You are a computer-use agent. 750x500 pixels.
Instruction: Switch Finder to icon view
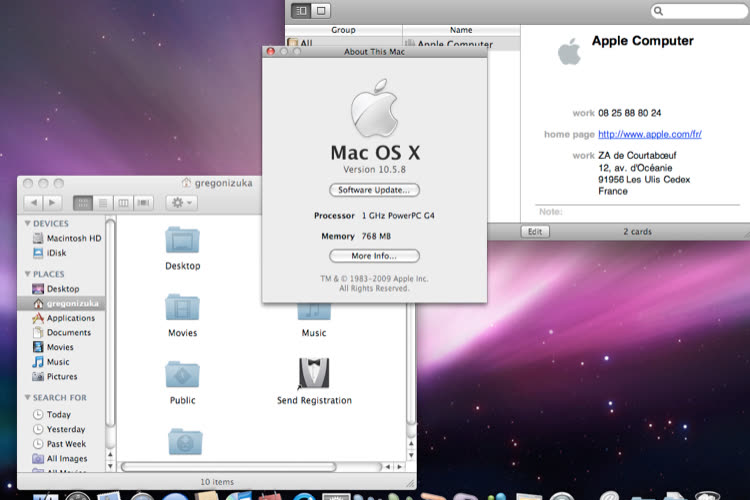tap(83, 203)
